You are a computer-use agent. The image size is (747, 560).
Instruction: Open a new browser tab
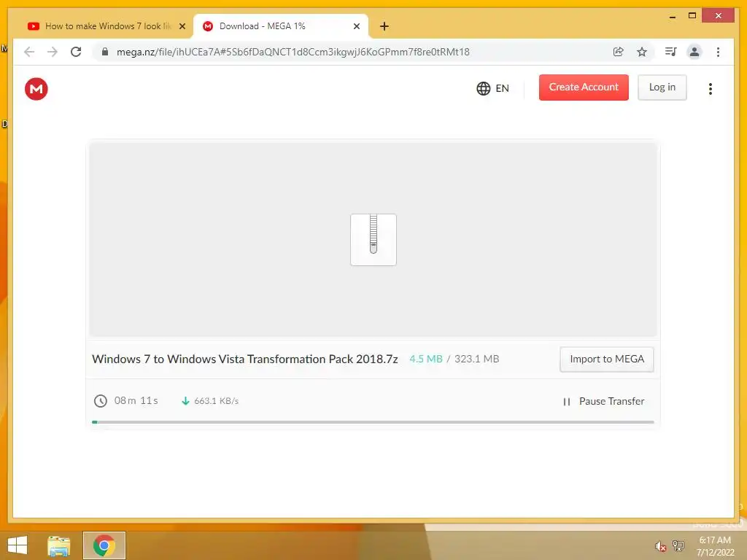[384, 26]
